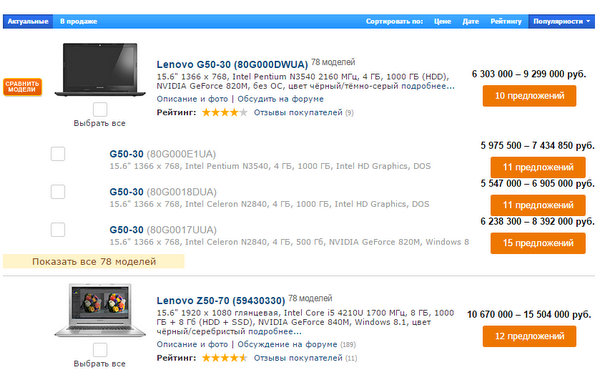The height and width of the screenshot is (380, 600).
Task: Tick the 'Выбрать все' checkbox under Lenovo Z50-70
Action: tap(100, 350)
